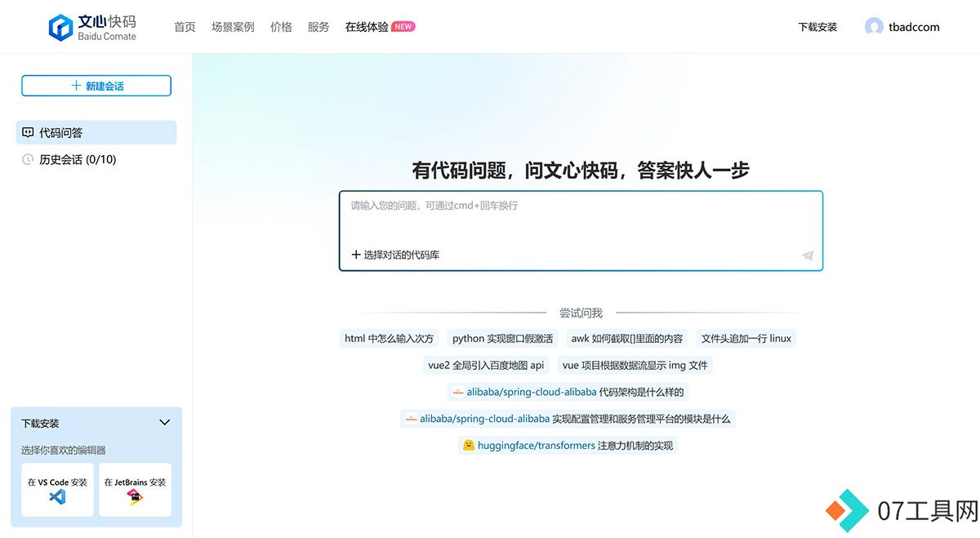Click the 在 VS Code 安装 card
Screen dimensions: 980x538
tap(57, 490)
